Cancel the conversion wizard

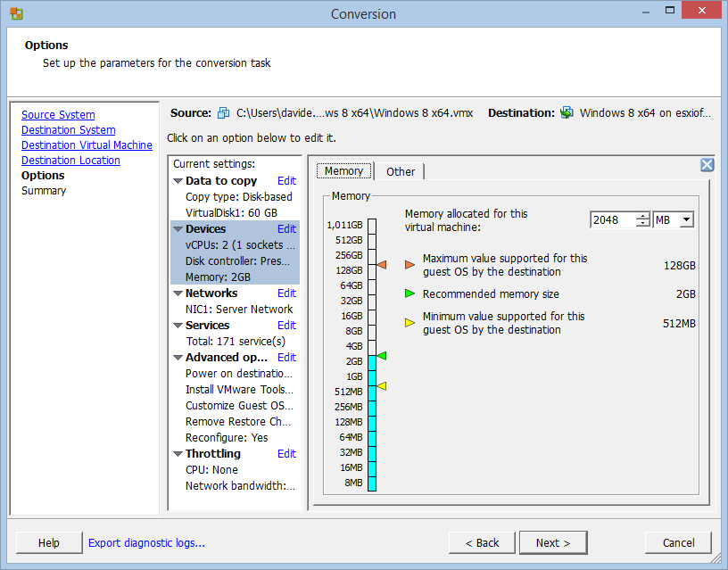click(678, 542)
